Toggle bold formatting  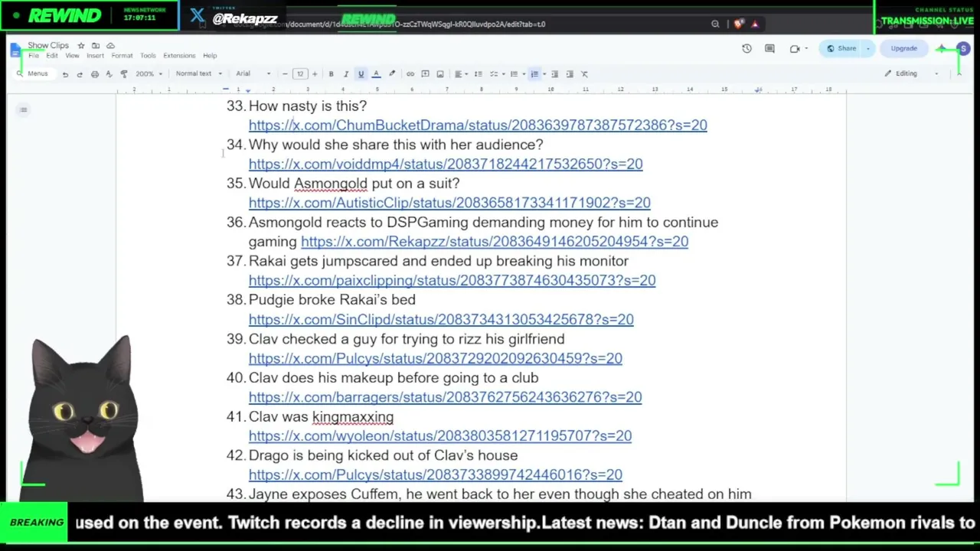point(331,74)
